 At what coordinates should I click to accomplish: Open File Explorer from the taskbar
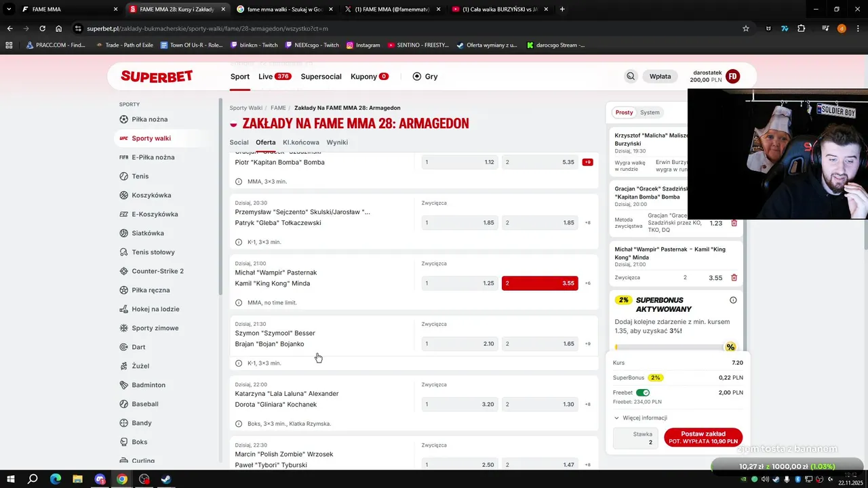point(77,479)
